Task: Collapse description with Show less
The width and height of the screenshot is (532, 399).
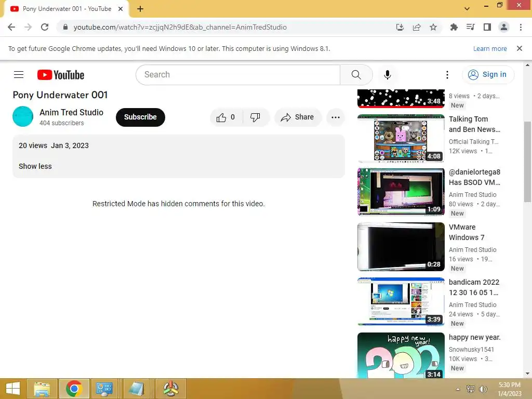Action: pos(35,166)
